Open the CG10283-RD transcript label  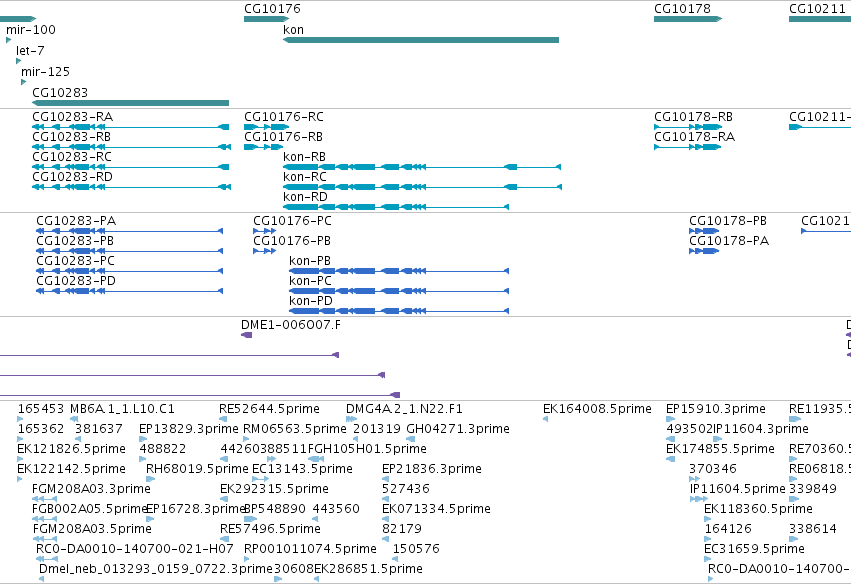click(72, 177)
